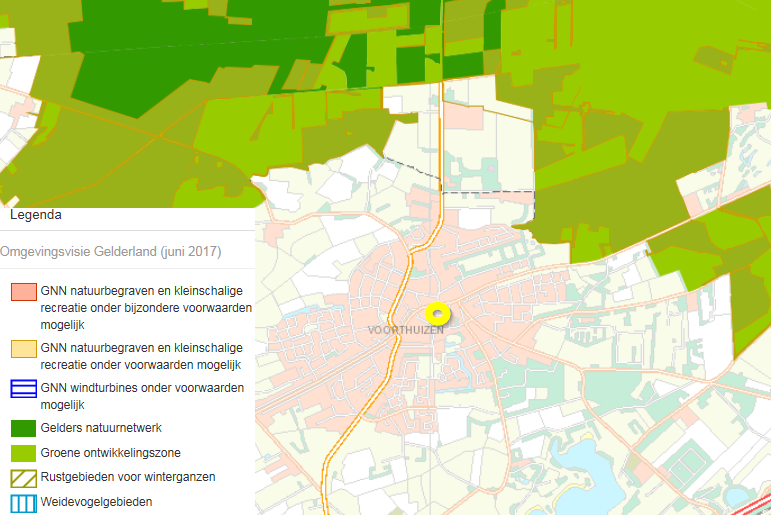This screenshot has height=515, width=771.
Task: Click the GNN windturbines onder voorwaarden label
Action: point(142,396)
